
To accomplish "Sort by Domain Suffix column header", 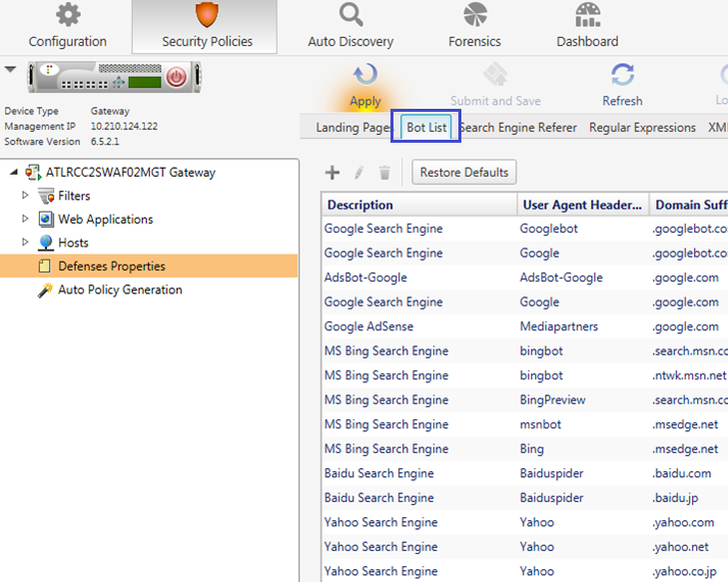I will (x=689, y=205).
